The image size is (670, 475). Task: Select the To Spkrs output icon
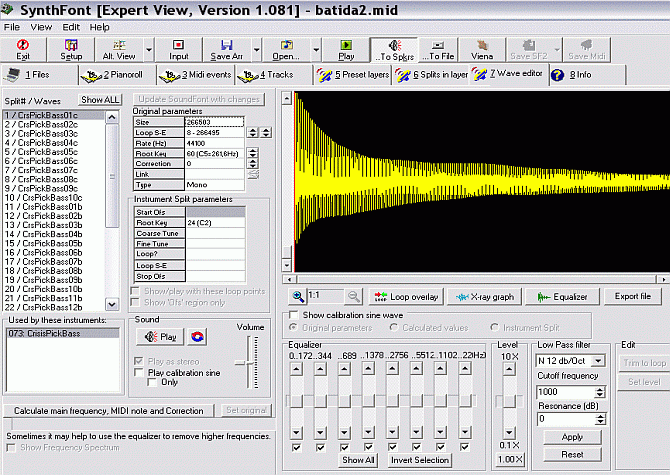(394, 50)
